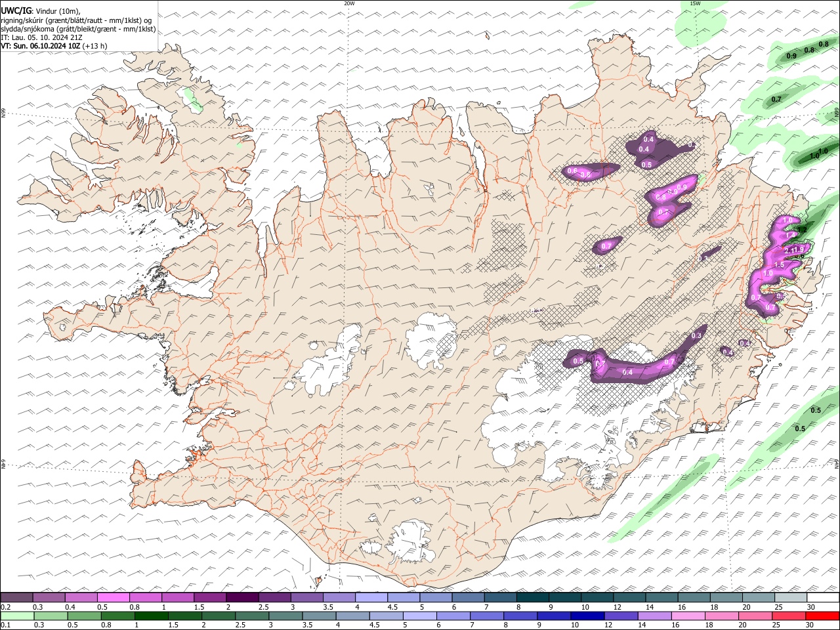Select the 18 swatch in upper snow scale
Image resolution: width=840 pixels, height=630 pixels.
(726, 597)
